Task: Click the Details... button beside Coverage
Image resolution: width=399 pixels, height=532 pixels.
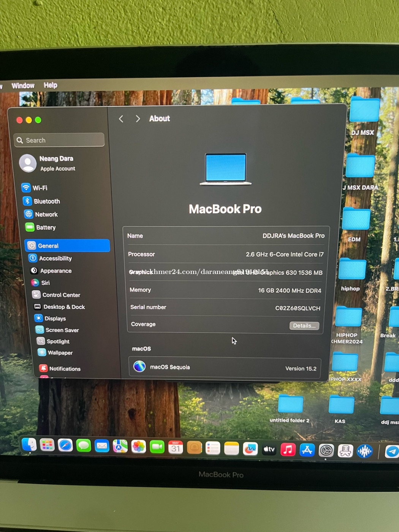Action: [x=304, y=326]
